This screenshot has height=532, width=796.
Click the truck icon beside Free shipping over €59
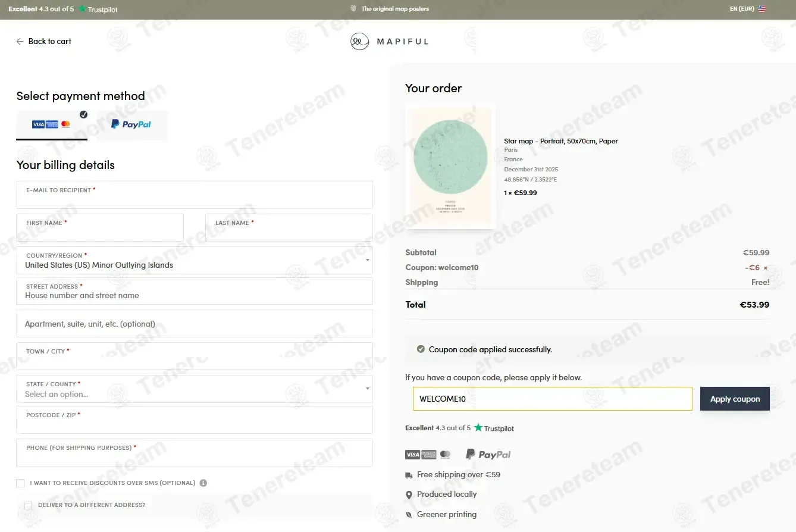point(409,475)
